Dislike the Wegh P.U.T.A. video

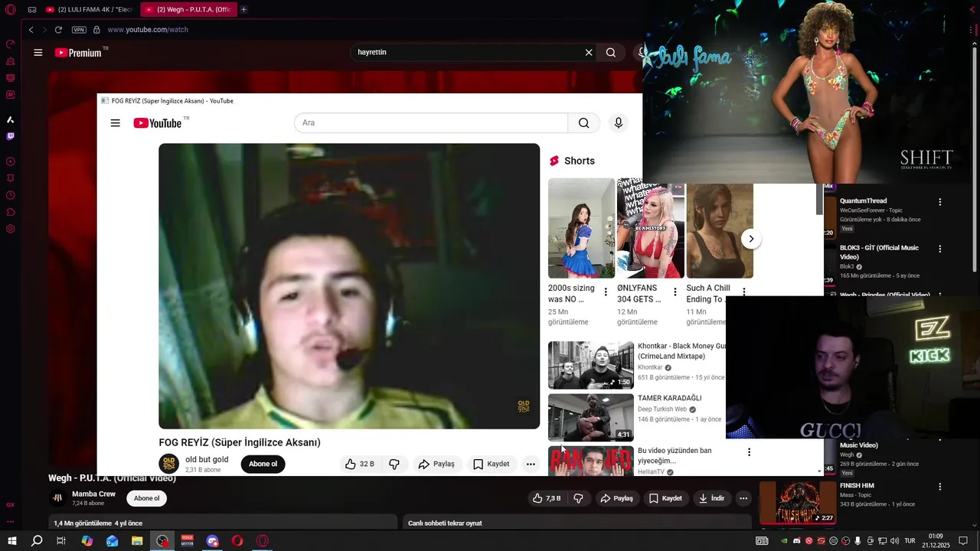pyautogui.click(x=579, y=498)
